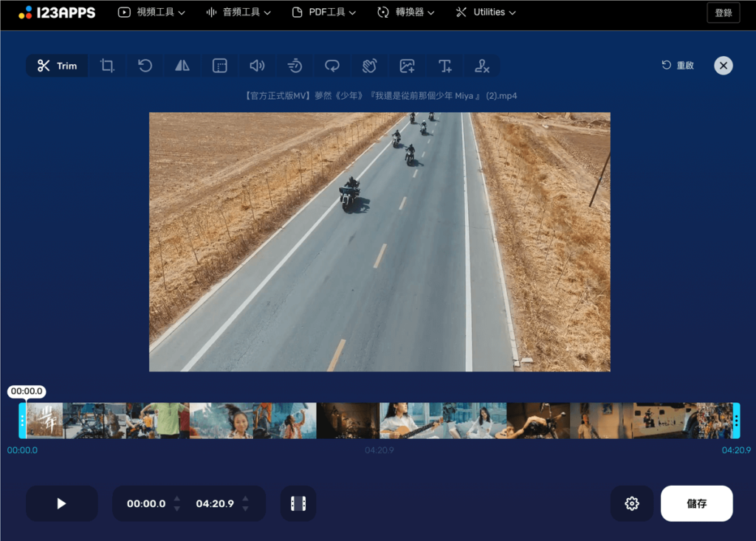This screenshot has height=541, width=756.
Task: Decrease the end time with down arrow
Action: tap(245, 509)
